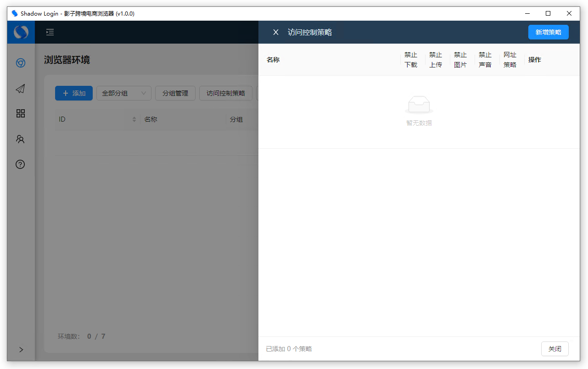Open the team members icon in sidebar
The image size is (588, 369).
(x=20, y=139)
